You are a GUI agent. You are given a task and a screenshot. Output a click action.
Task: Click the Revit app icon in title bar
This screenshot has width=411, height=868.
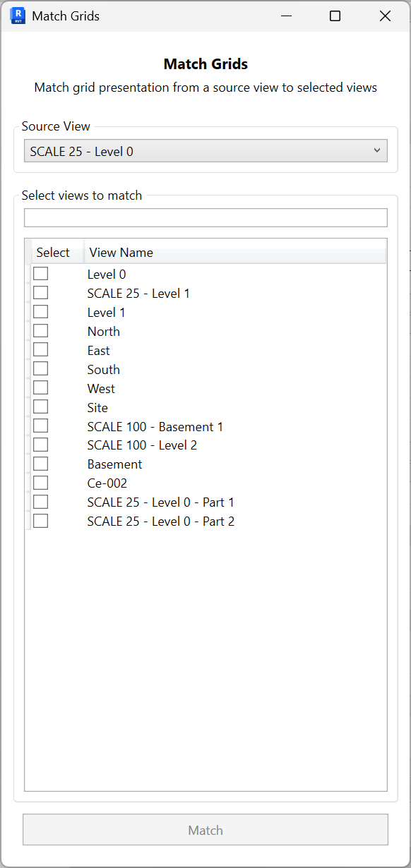click(x=16, y=16)
